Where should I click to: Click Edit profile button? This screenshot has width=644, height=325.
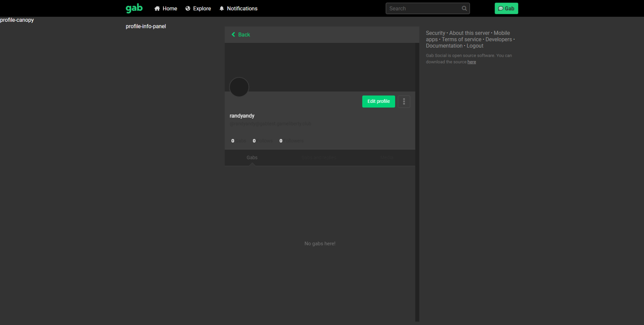coord(378,101)
